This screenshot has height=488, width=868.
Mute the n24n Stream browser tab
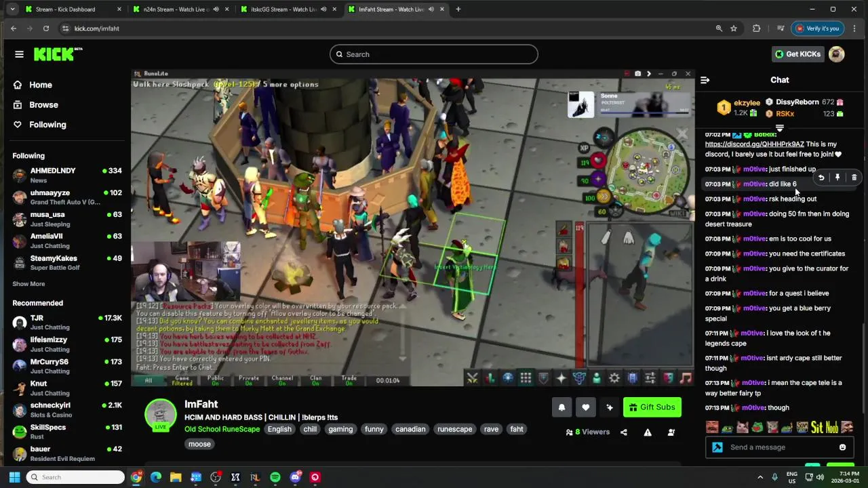pos(216,9)
